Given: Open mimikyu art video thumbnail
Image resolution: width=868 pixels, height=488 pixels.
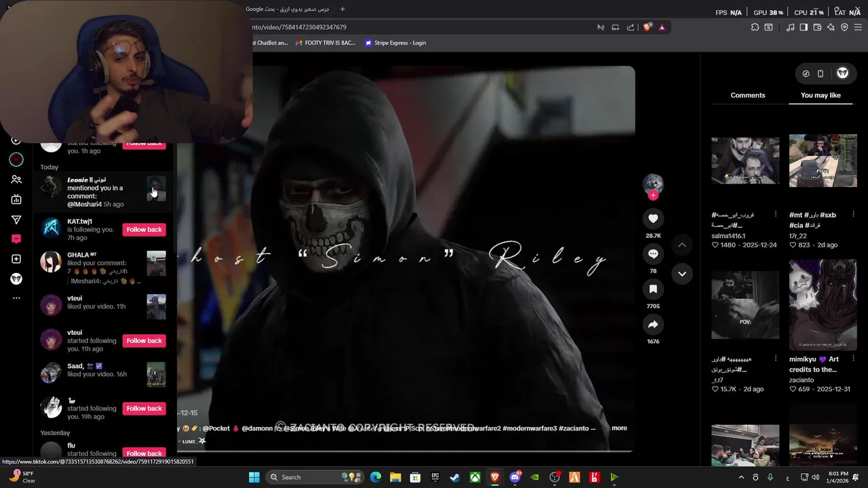Looking at the screenshot, I should (x=823, y=304).
